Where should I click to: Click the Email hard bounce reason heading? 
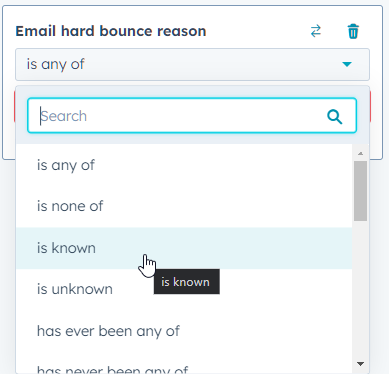coord(111,31)
